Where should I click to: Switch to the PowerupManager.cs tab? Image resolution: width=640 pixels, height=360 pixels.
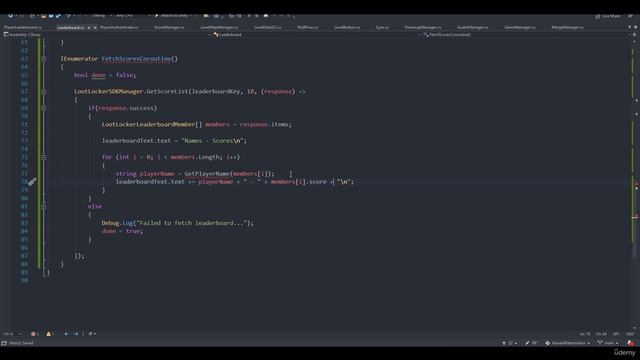(x=422, y=27)
